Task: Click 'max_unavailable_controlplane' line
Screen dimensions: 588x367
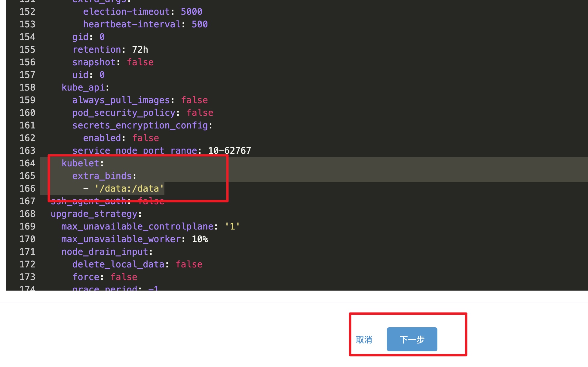Action: tap(150, 227)
